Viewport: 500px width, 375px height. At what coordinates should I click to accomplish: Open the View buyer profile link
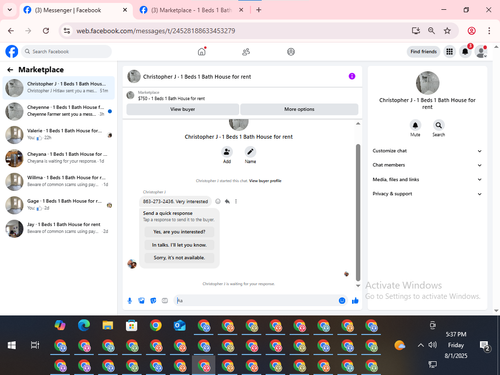point(265,181)
